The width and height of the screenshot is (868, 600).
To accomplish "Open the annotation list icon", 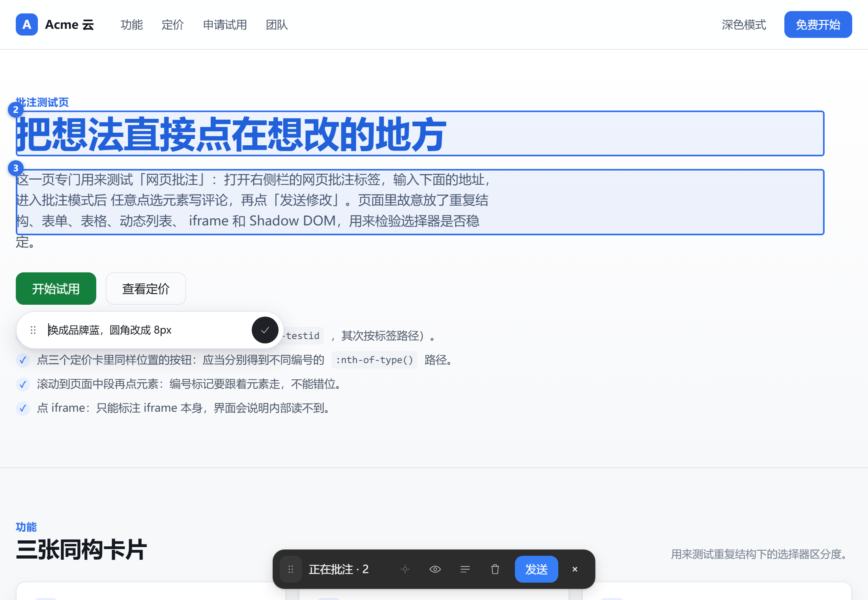I will click(465, 569).
